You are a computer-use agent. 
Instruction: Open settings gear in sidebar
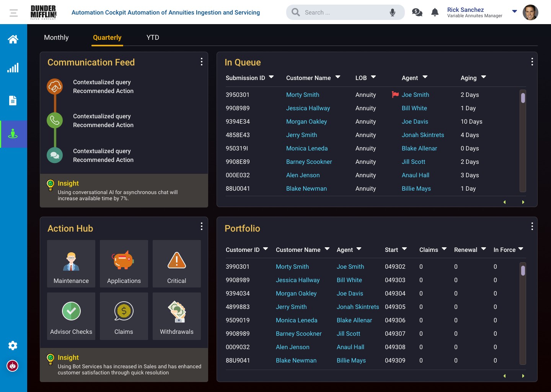[13, 346]
